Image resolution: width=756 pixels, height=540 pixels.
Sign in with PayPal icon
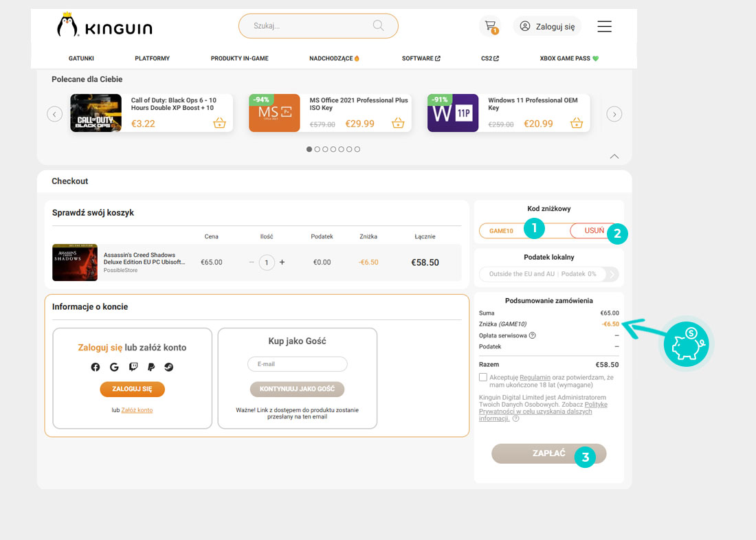(x=151, y=367)
